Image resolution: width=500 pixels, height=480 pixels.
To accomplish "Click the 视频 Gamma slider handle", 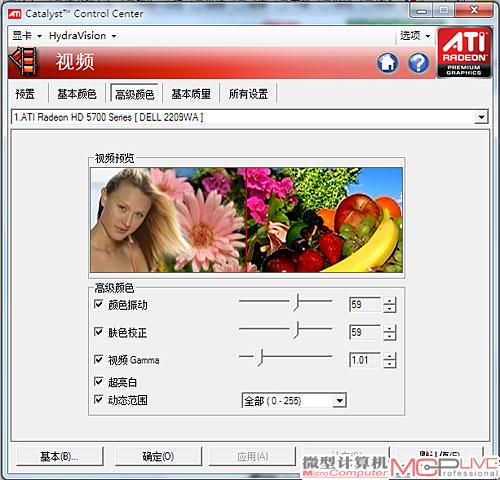I will click(260, 358).
